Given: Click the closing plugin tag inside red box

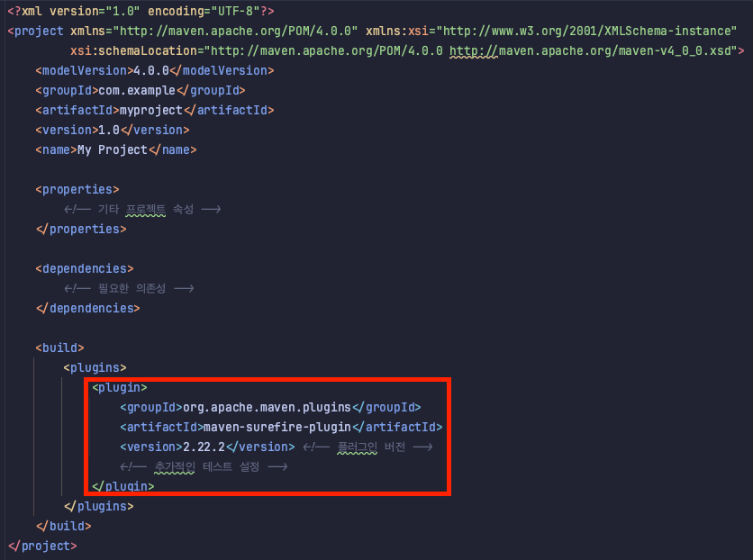Looking at the screenshot, I should coord(122,486).
